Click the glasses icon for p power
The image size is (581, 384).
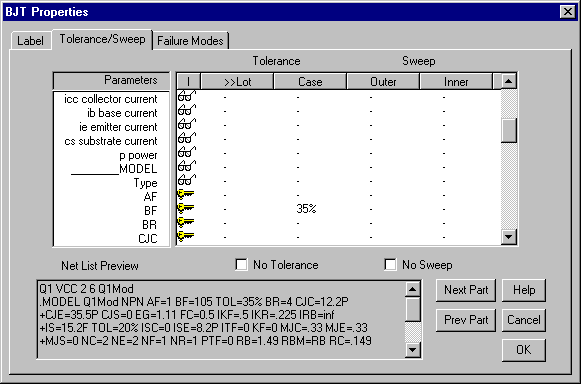pos(187,152)
